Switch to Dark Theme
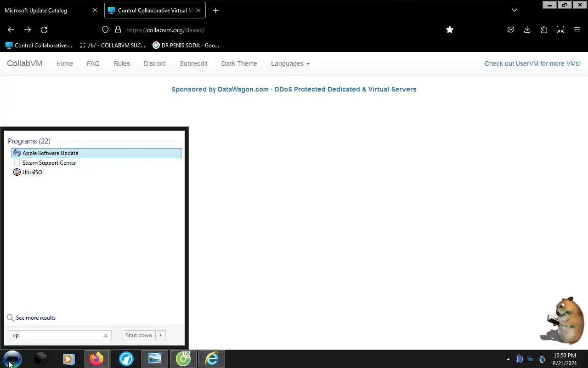The image size is (588, 368). pyautogui.click(x=239, y=63)
